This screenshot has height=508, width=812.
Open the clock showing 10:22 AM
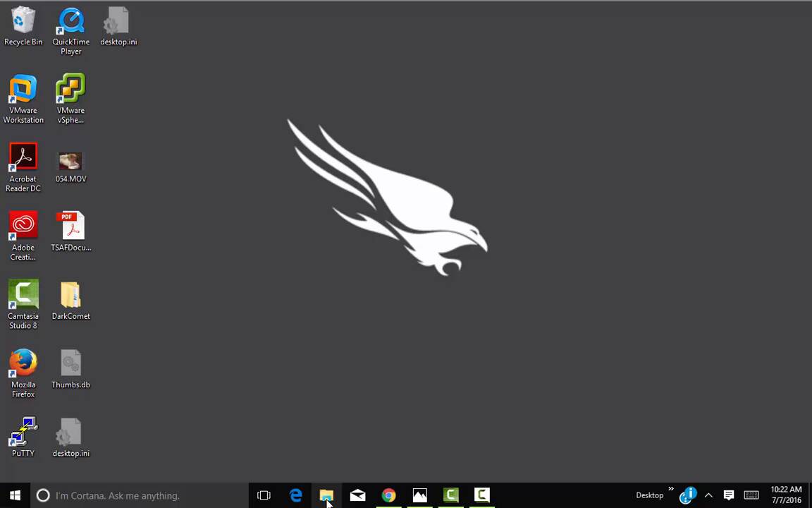786,495
